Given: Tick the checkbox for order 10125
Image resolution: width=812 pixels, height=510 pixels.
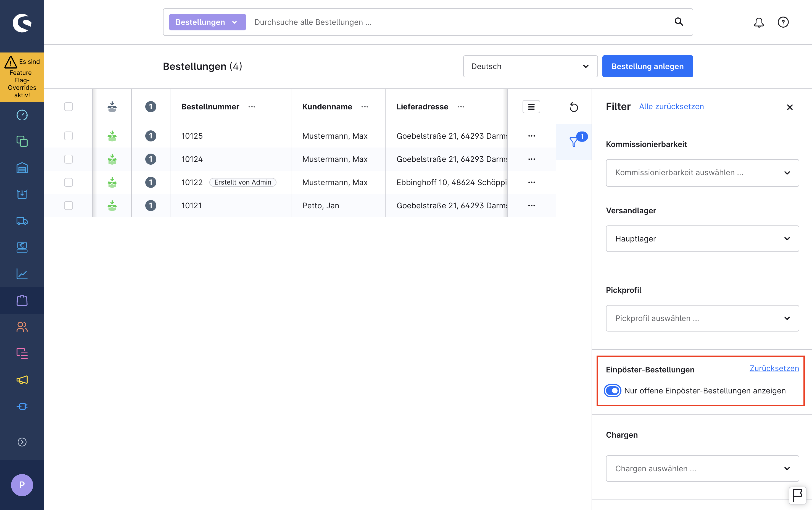Looking at the screenshot, I should (68, 136).
